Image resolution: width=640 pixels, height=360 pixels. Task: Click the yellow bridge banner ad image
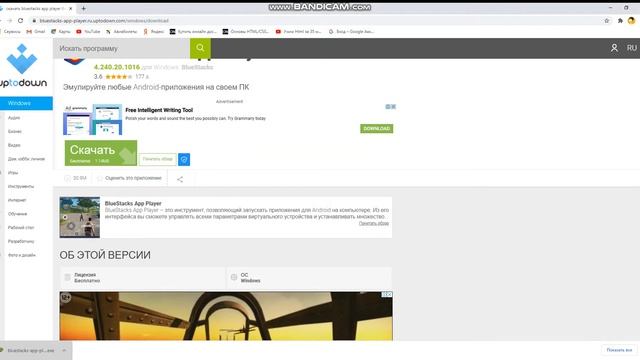pos(226,316)
